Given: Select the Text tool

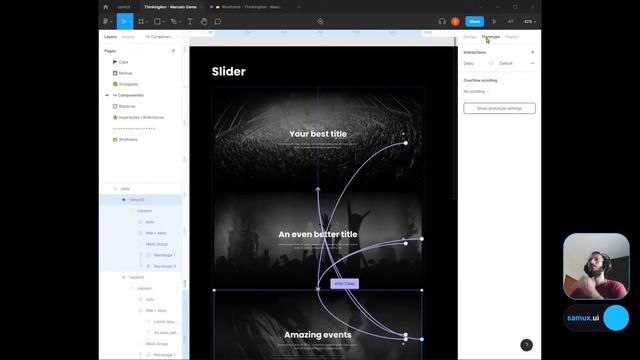Looking at the screenshot, I should 190,22.
